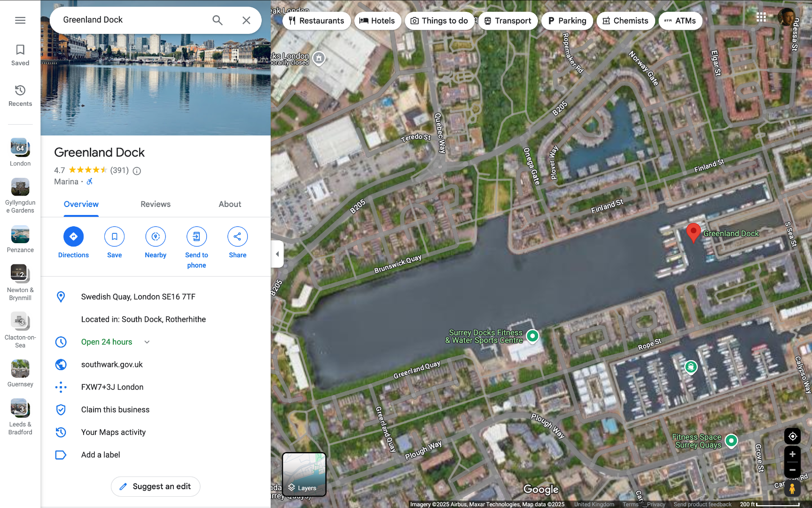
Task: Switch to the Reviews tab
Action: click(156, 204)
